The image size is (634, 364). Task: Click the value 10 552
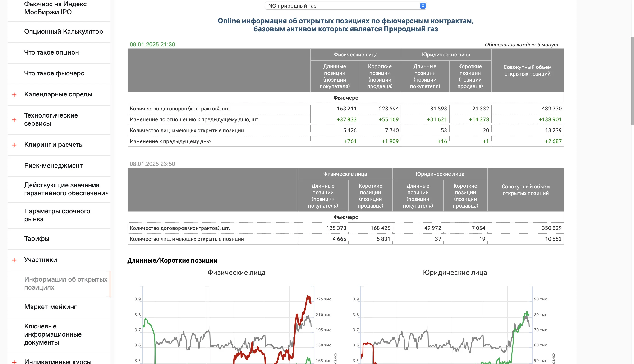click(553, 239)
